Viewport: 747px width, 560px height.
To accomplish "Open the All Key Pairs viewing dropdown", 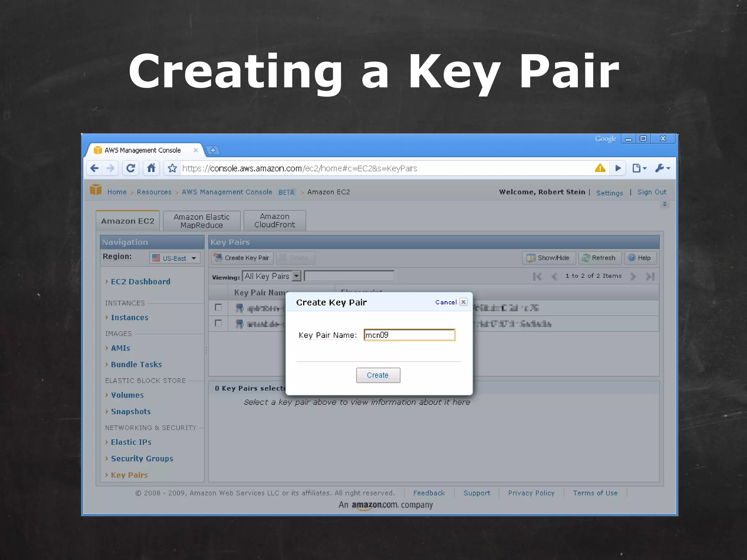I will pos(271,276).
